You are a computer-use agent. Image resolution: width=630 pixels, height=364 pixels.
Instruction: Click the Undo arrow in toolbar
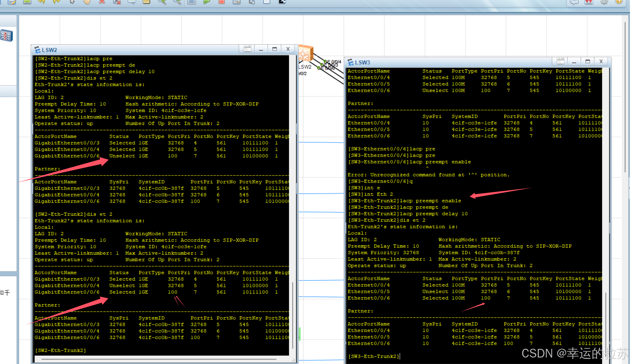[x=41, y=2]
